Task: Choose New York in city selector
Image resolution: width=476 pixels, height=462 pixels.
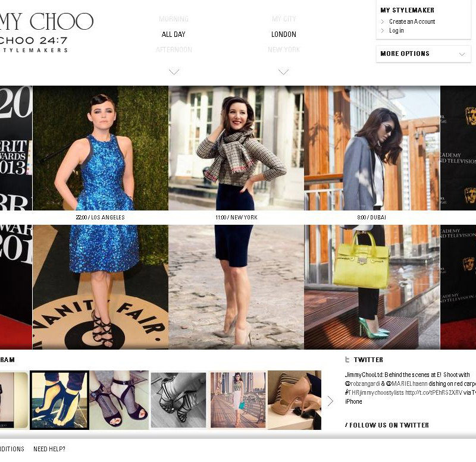Action: click(x=284, y=49)
